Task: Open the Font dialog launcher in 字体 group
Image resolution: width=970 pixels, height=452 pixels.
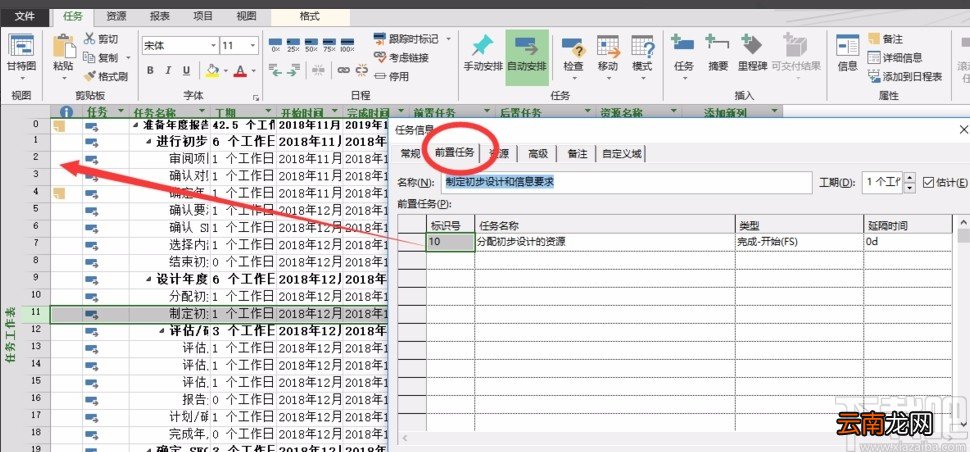Action: 255,98
